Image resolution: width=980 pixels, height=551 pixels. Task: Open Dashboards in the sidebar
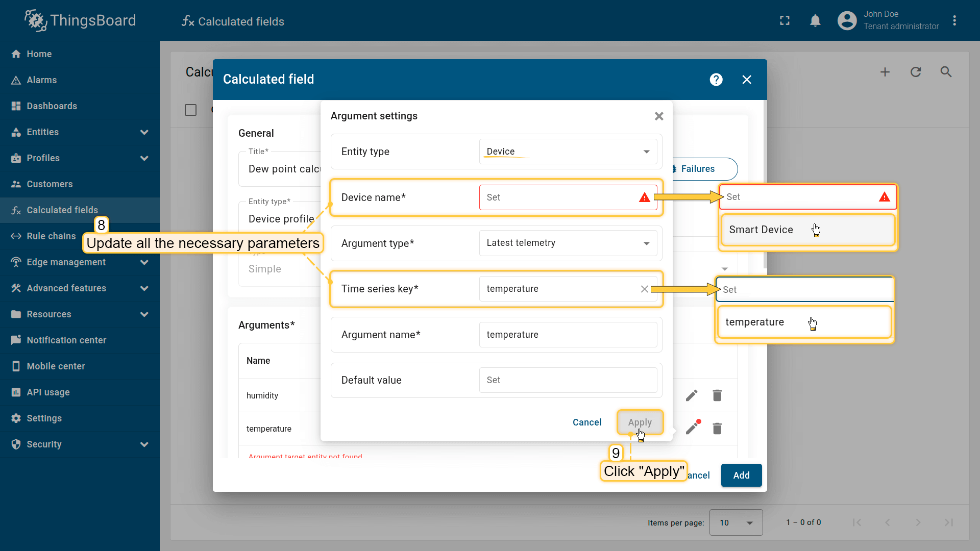(52, 106)
